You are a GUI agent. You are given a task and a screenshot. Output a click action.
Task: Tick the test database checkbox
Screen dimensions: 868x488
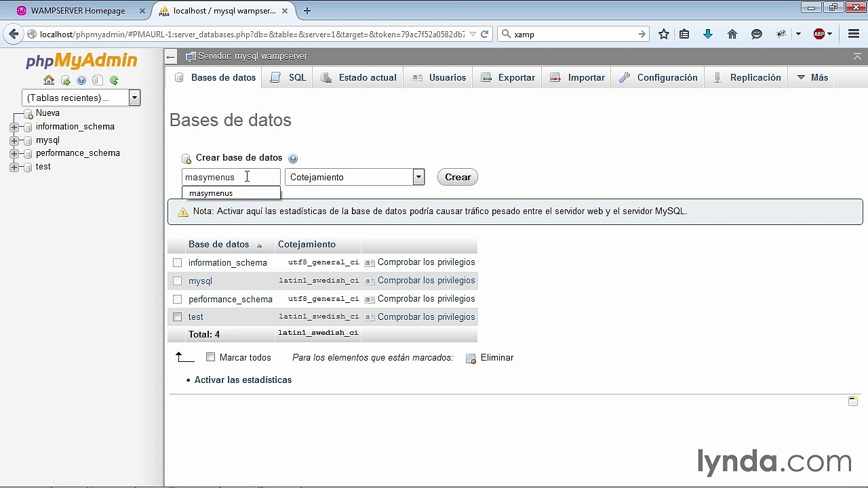pos(177,317)
